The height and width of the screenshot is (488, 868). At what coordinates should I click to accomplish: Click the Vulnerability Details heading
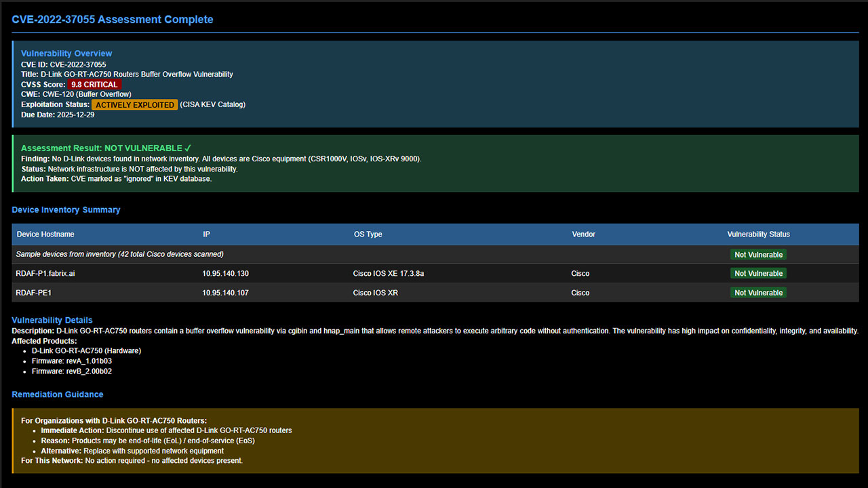52,320
